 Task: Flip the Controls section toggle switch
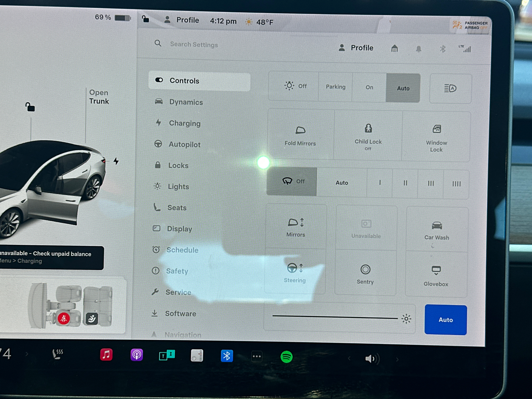click(x=159, y=80)
